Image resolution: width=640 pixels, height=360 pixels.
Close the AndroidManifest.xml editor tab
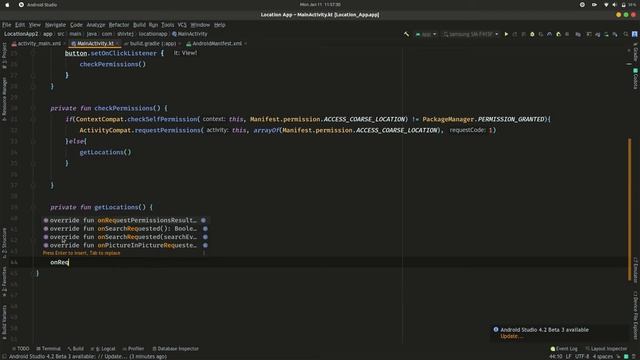click(x=245, y=44)
